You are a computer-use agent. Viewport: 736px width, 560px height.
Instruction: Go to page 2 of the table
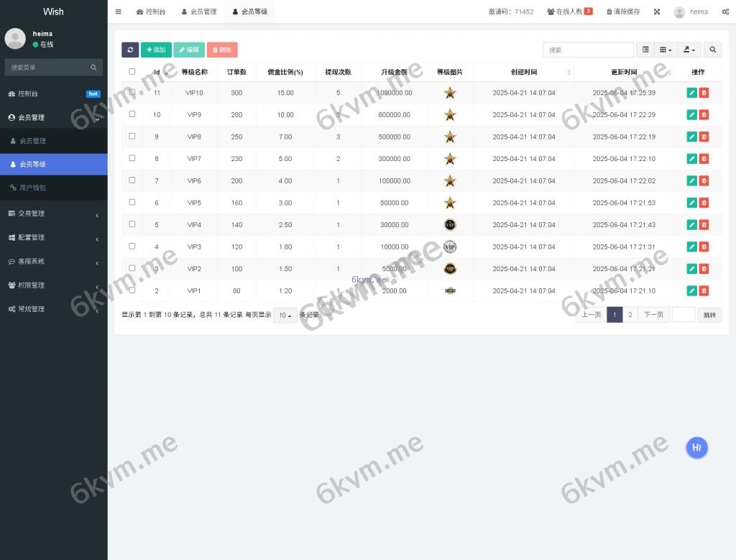point(630,315)
